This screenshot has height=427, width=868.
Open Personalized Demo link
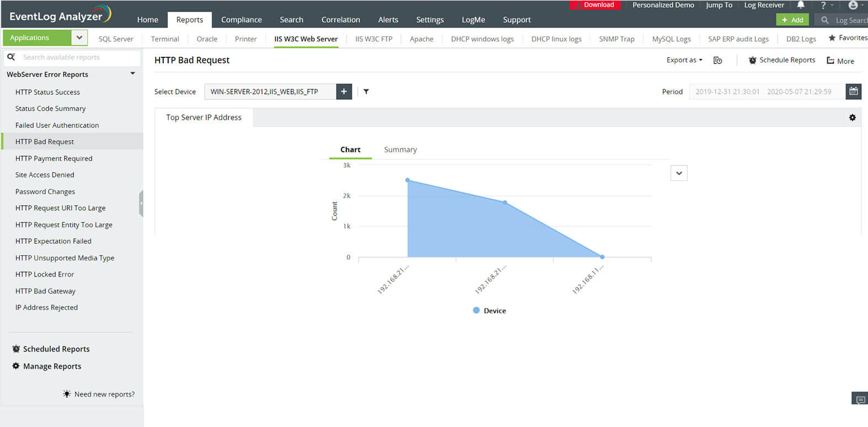663,5
